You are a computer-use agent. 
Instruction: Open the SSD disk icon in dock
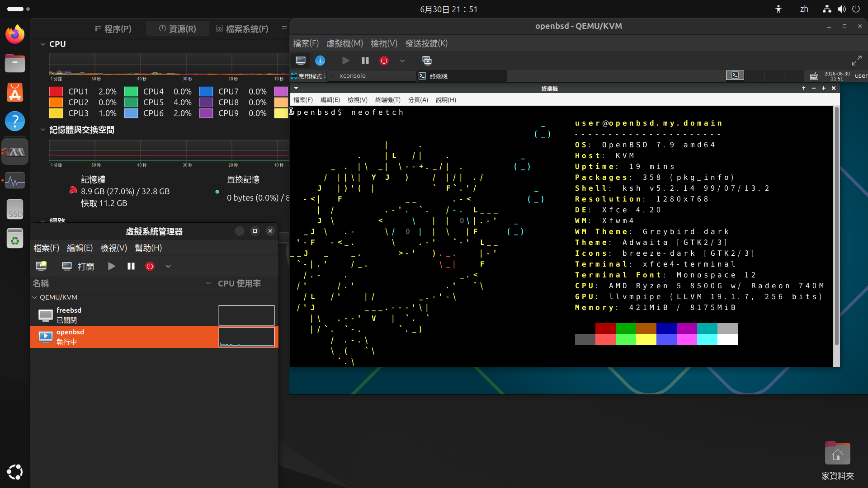click(x=15, y=210)
